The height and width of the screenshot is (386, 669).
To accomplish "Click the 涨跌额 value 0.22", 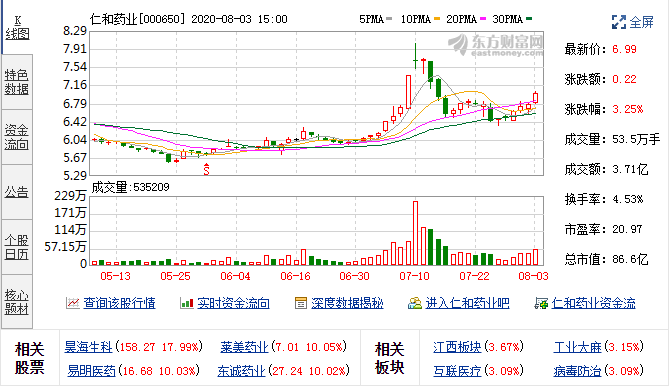I will point(624,79).
